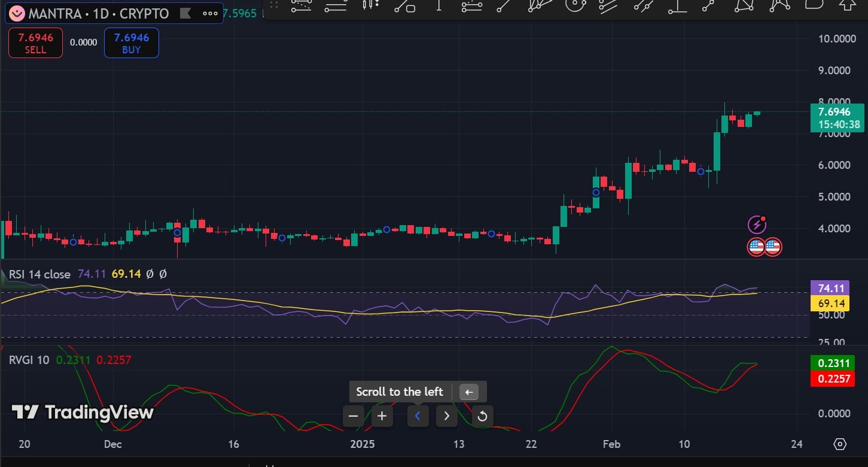Image resolution: width=868 pixels, height=467 pixels.
Task: Open the three-dots menu beside symbol title
Action: [x=210, y=13]
